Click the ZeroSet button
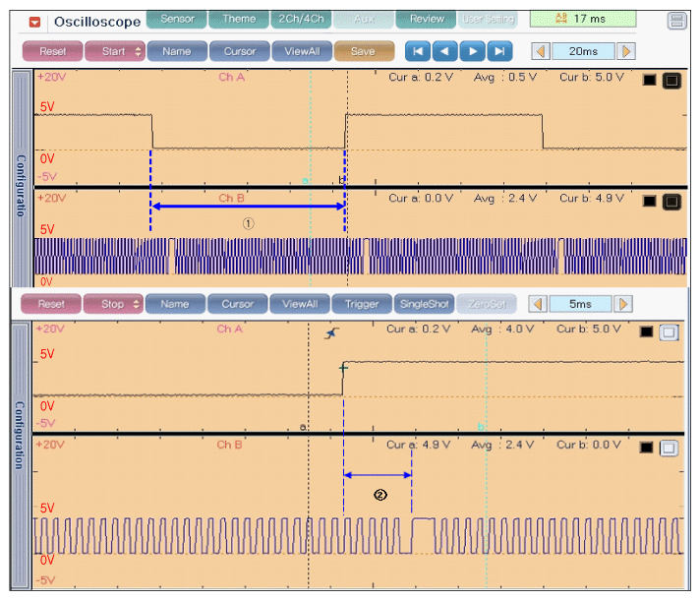This screenshot has height=600, width=700. tap(487, 304)
